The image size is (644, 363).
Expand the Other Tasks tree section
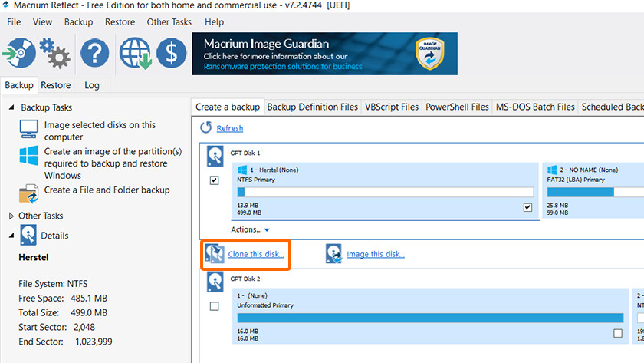[11, 216]
